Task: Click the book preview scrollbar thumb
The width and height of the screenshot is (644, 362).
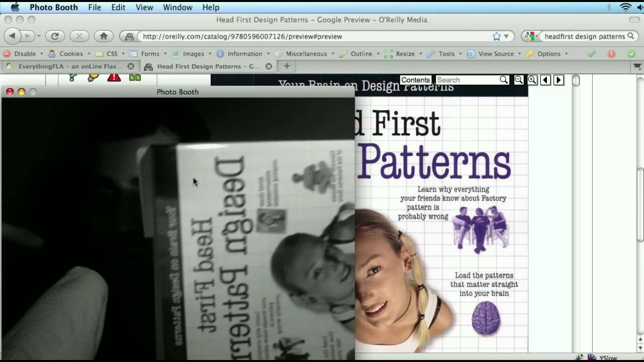Action: pyautogui.click(x=576, y=80)
